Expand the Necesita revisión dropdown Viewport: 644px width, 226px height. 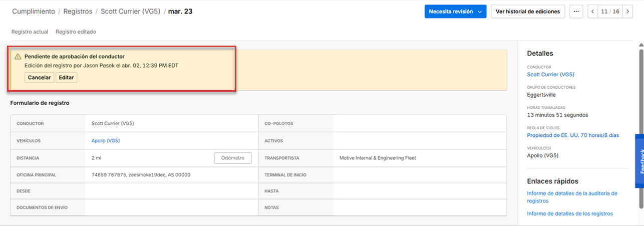click(x=455, y=12)
